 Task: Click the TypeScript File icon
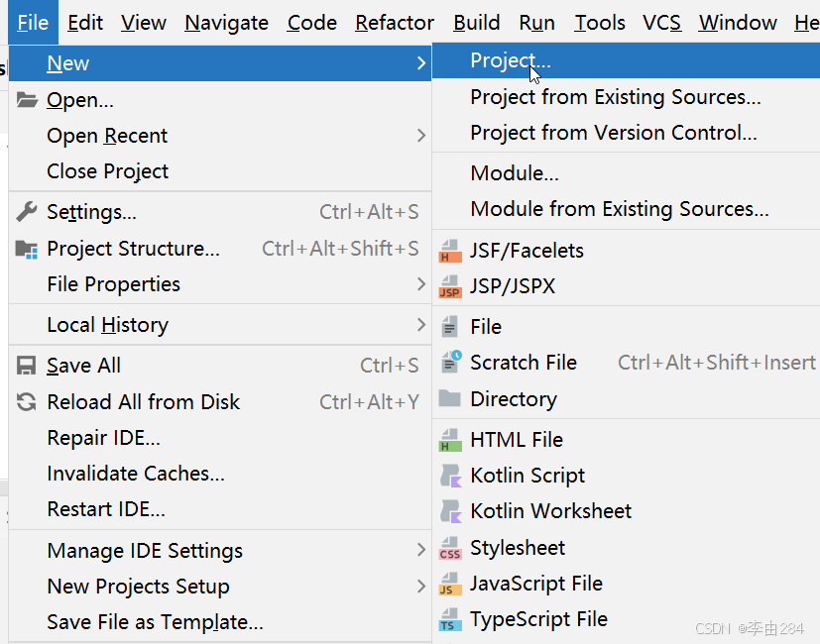(x=450, y=620)
